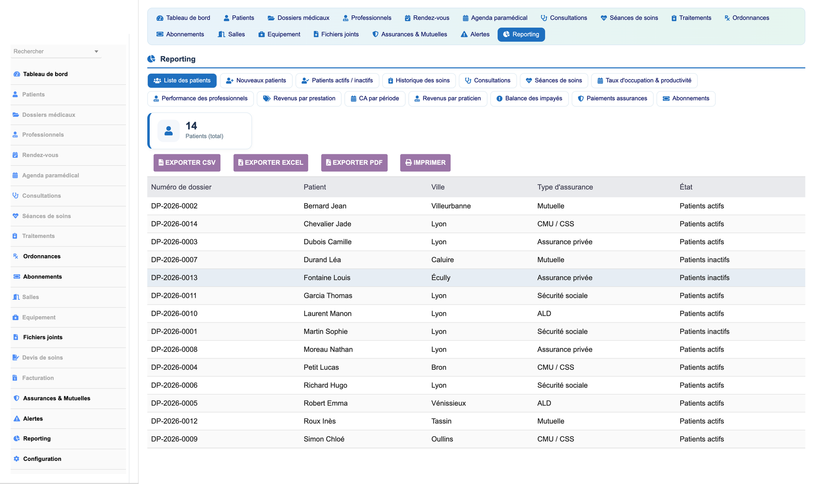Screen dimensions: 814x504
Task: Click the Ordonnances Rx icon in the sidebar
Action: point(16,256)
